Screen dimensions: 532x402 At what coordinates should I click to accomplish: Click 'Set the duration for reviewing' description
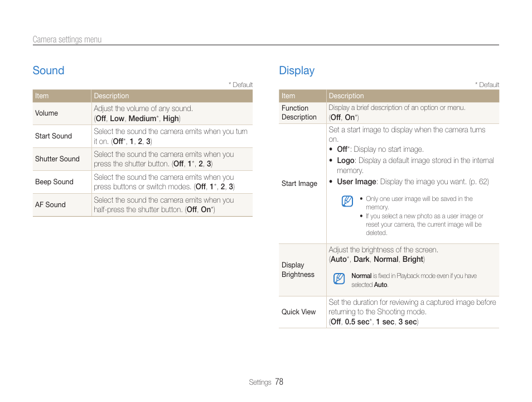412,307
